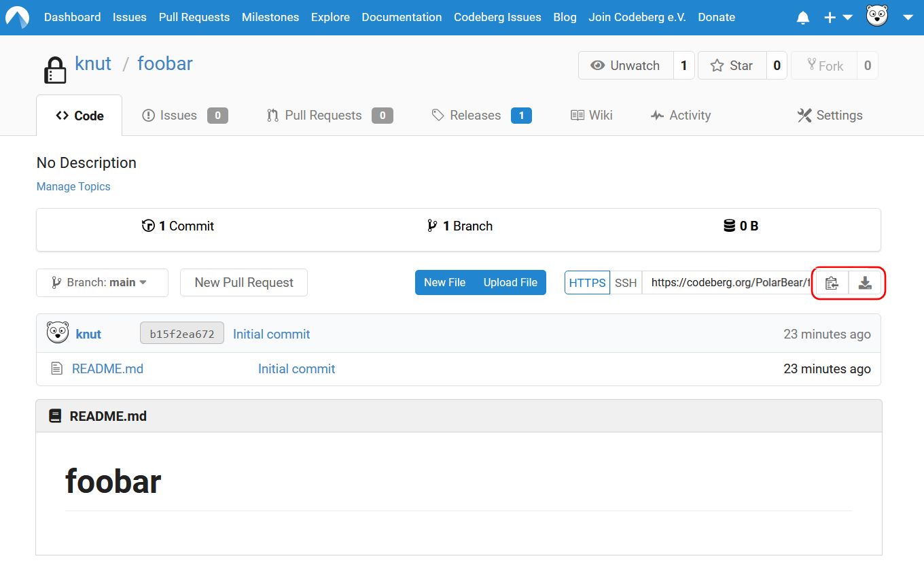Unwatch the foobar repository

(x=626, y=66)
